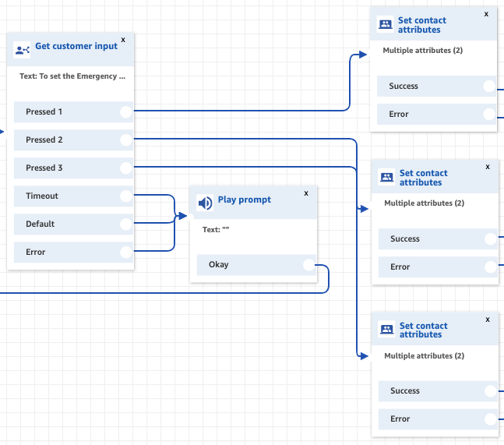
Task: Click Success connector on top Set contact attributes
Action: click(x=489, y=87)
